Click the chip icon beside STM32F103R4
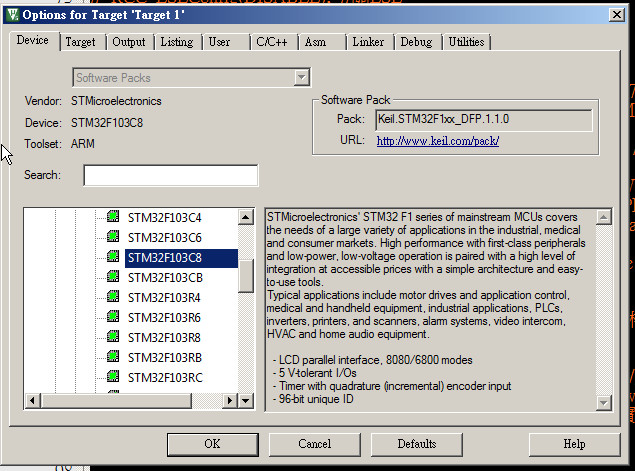The width and height of the screenshot is (635, 471). point(113,296)
